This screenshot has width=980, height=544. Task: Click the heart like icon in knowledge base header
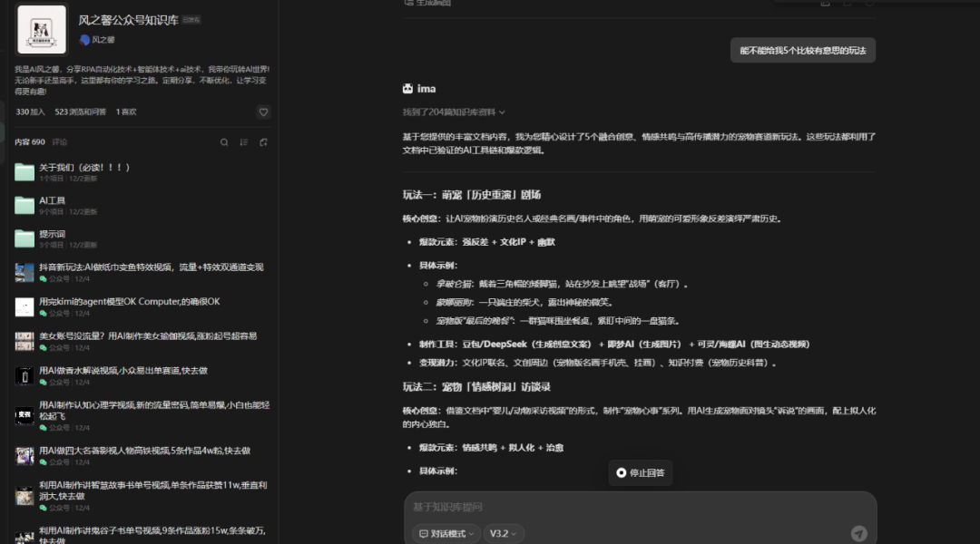point(263,112)
